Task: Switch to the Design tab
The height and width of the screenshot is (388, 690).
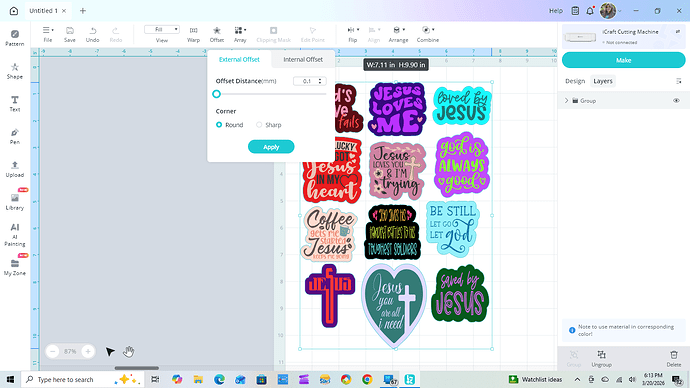Action: pyautogui.click(x=575, y=81)
